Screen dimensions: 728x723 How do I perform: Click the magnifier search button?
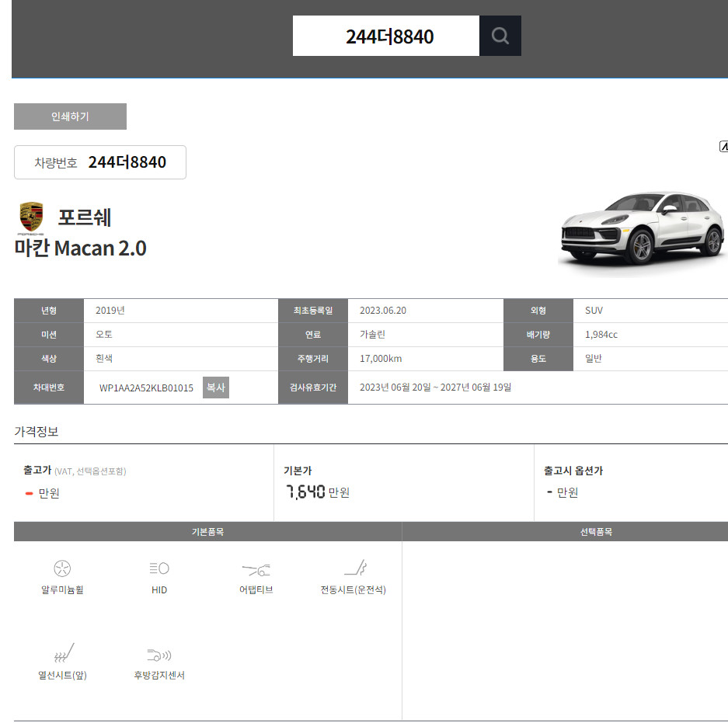click(x=500, y=36)
